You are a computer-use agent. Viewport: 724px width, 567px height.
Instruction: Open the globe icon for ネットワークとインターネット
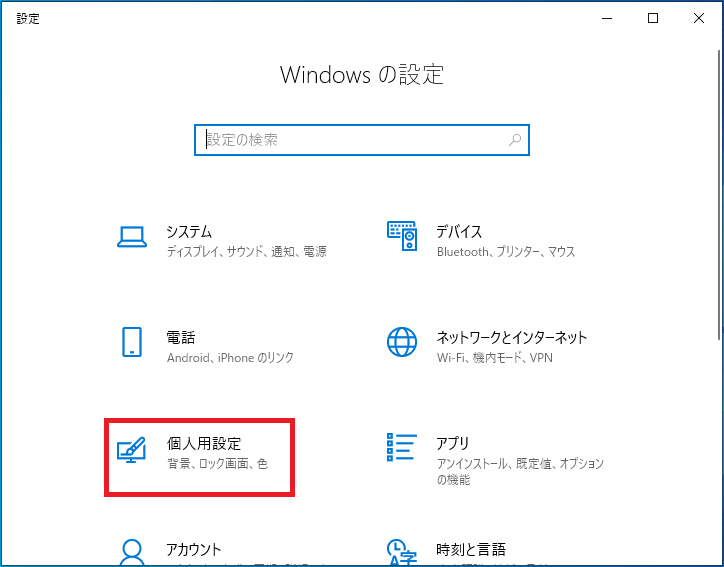coord(402,342)
